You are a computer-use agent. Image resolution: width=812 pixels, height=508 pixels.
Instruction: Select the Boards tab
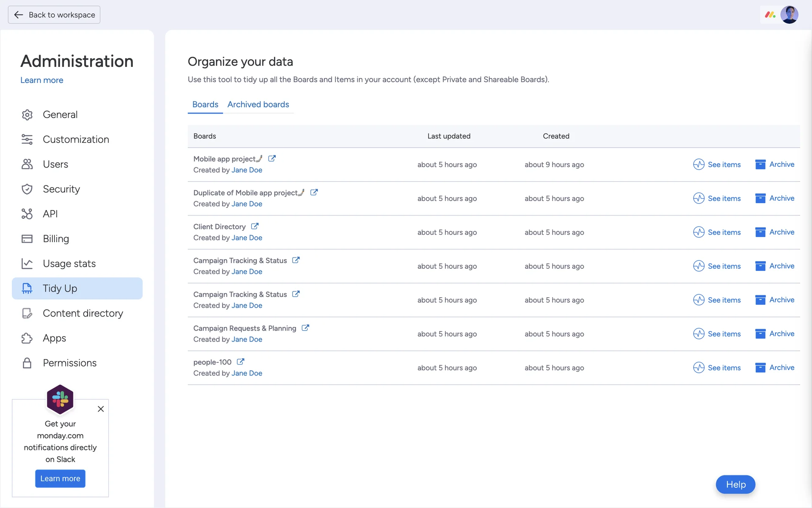(205, 105)
